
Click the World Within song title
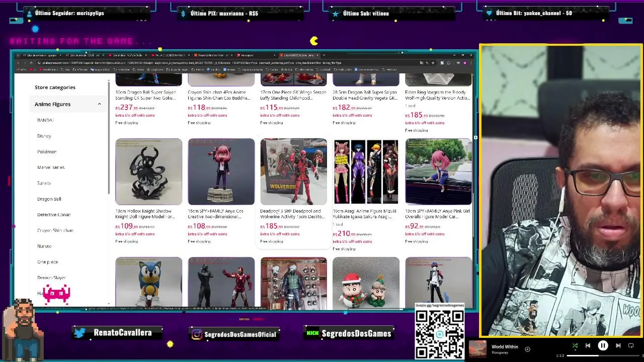tap(505, 346)
